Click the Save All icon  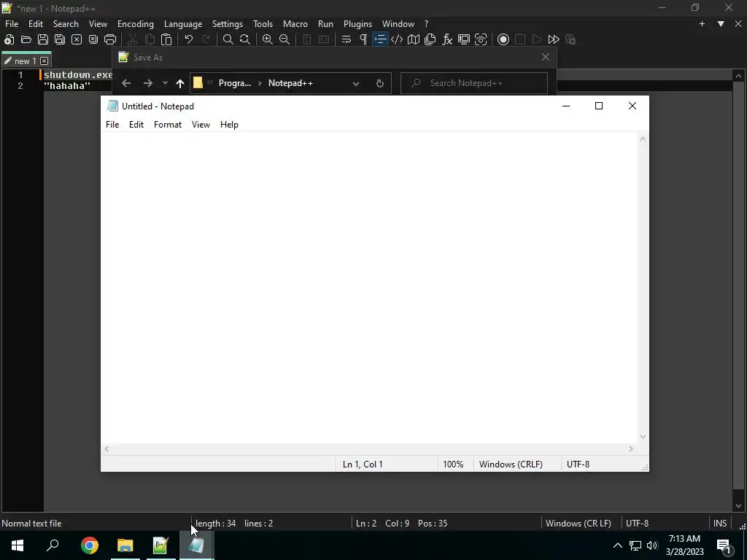pos(60,39)
